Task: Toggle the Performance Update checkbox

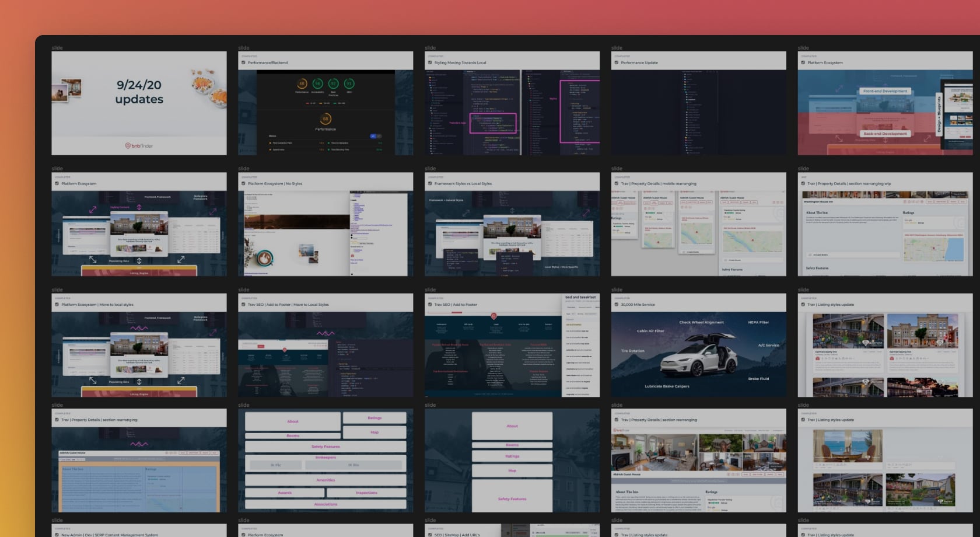Action: (x=617, y=62)
